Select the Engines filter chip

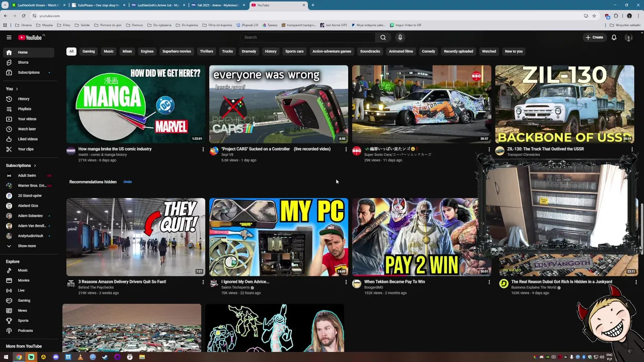pyautogui.click(x=147, y=51)
